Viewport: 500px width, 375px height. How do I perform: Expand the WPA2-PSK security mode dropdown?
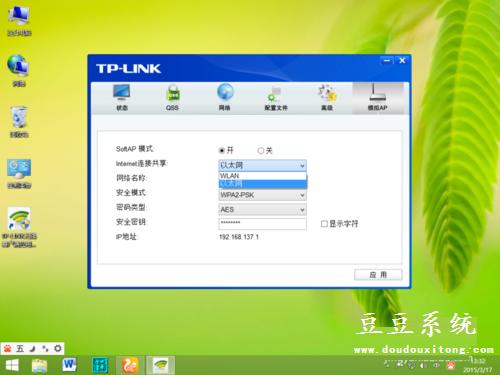262,195
